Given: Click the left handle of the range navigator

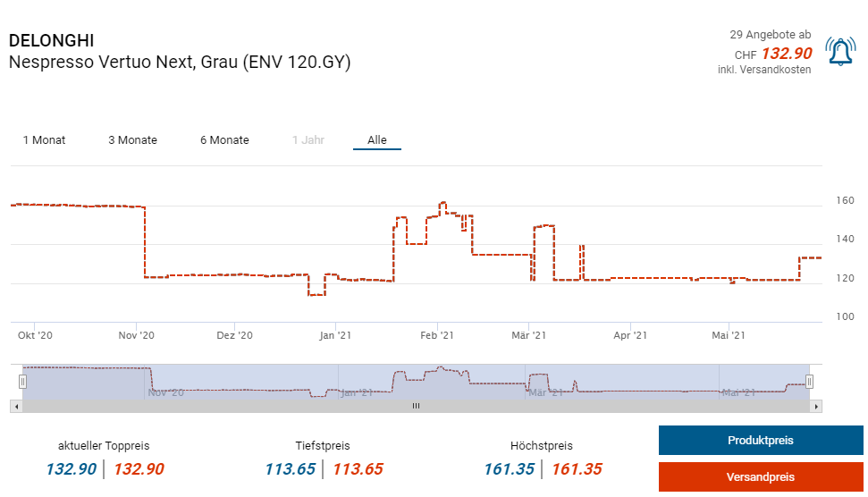Looking at the screenshot, I should point(22,382).
